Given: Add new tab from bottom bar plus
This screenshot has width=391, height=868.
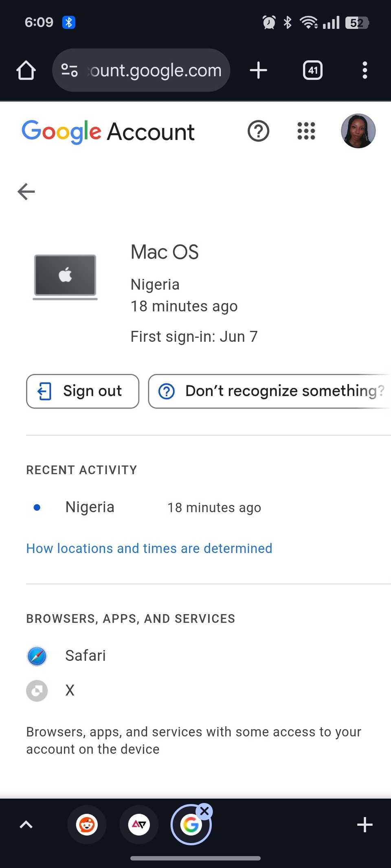Looking at the screenshot, I should pos(365,825).
